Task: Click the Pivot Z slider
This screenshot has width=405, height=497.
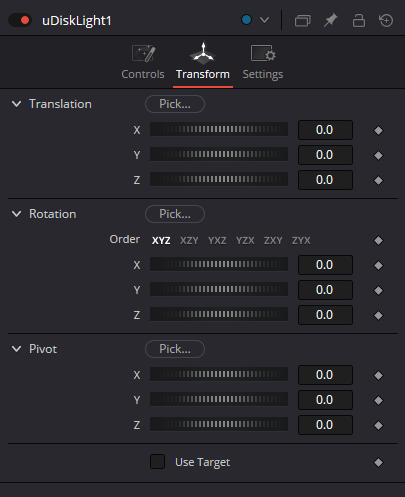Action: [x=219, y=424]
